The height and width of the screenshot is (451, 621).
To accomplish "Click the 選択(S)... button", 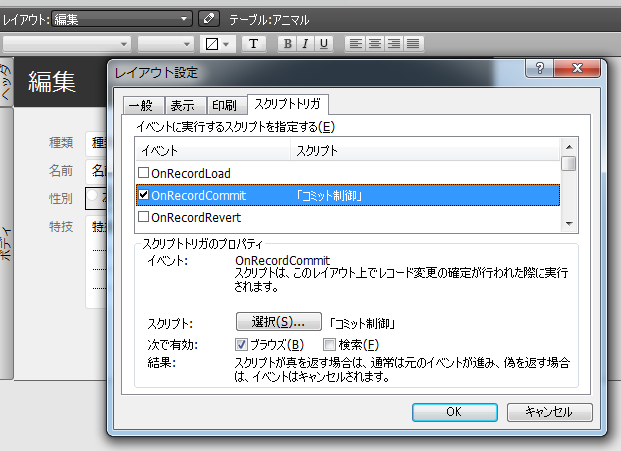I will click(x=278, y=322).
